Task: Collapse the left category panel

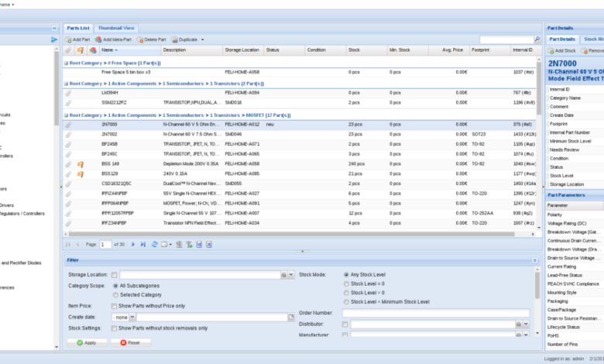Action: (54, 28)
